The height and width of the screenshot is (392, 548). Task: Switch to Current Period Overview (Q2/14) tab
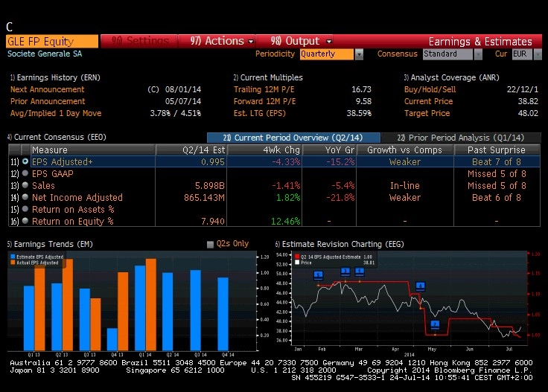tap(293, 138)
